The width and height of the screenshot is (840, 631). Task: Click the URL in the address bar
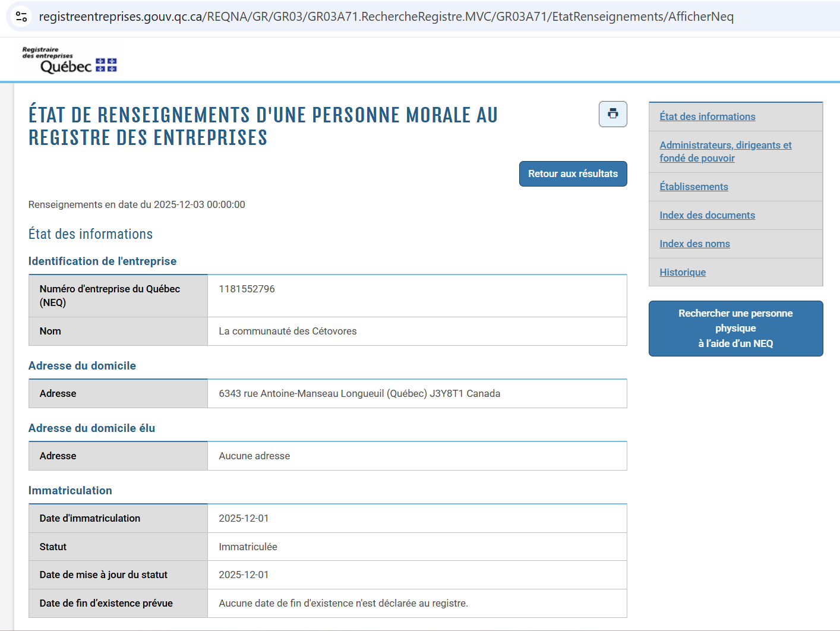pos(386,17)
